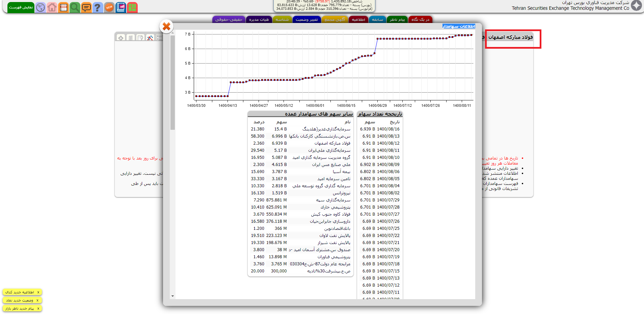Image resolution: width=644 pixels, height=314 pixels.
Task: Select the پتروشیمی فناوران row
Action: click(300, 257)
